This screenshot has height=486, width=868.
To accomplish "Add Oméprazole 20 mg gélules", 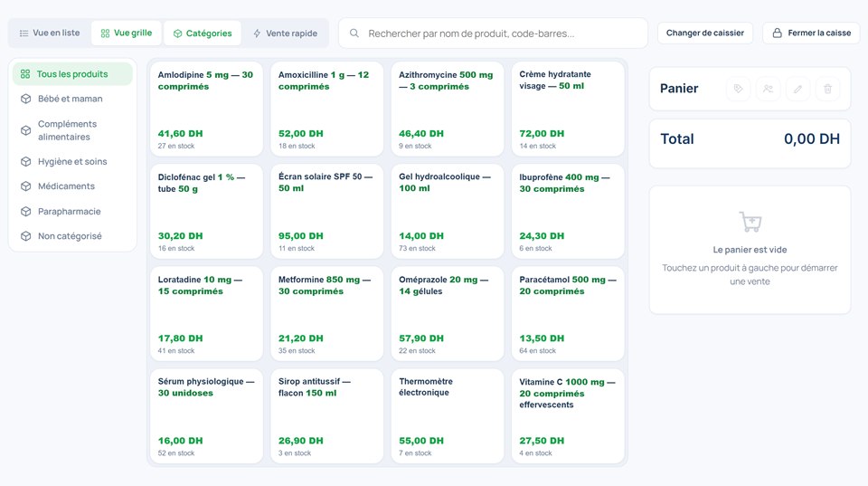I will [x=448, y=314].
